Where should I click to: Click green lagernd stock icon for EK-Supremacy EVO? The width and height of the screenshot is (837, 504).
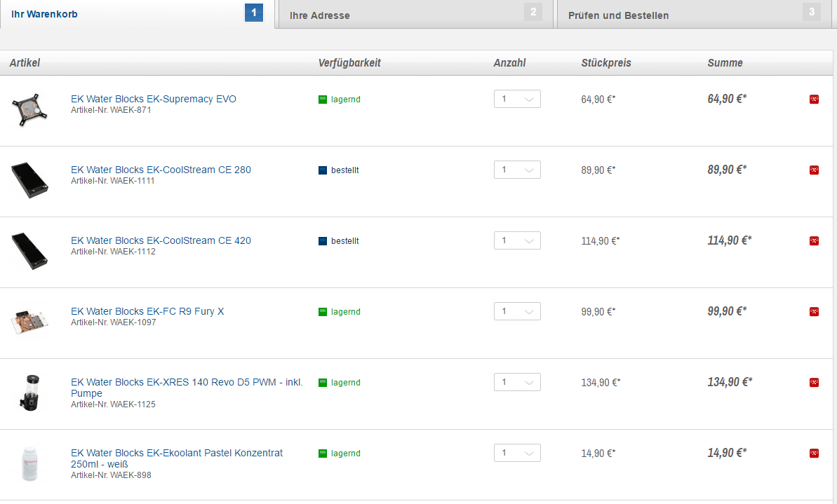coord(323,100)
